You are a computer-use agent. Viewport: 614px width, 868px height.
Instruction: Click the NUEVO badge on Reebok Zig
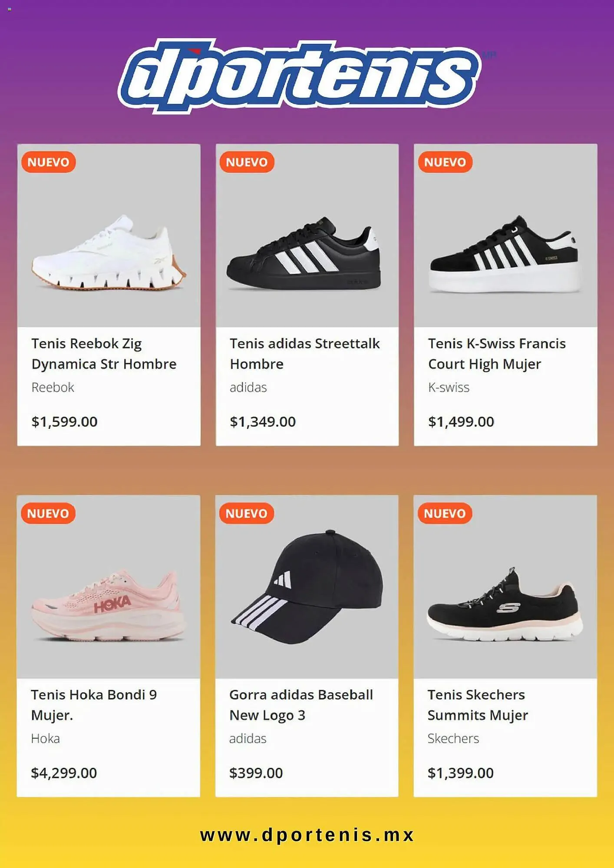pos(48,162)
